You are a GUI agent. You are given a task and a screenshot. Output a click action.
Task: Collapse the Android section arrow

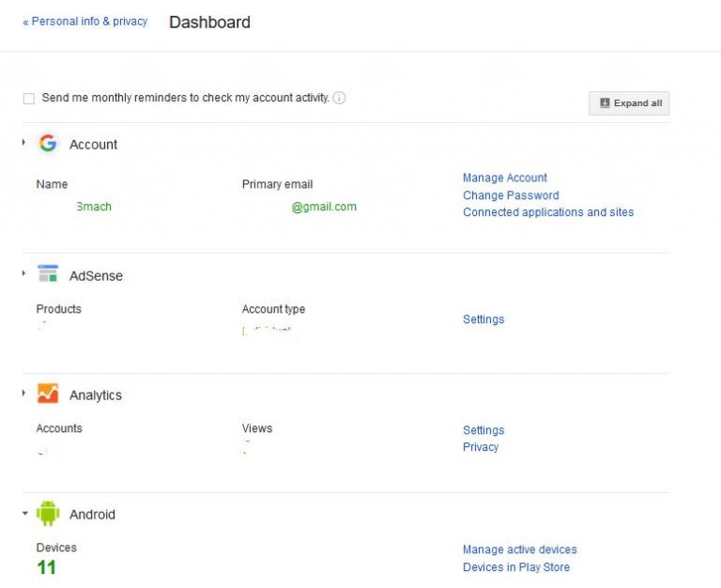coord(24,514)
